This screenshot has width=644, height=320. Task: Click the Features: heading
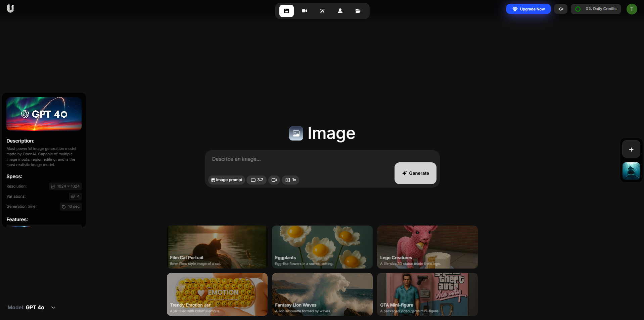click(x=17, y=219)
